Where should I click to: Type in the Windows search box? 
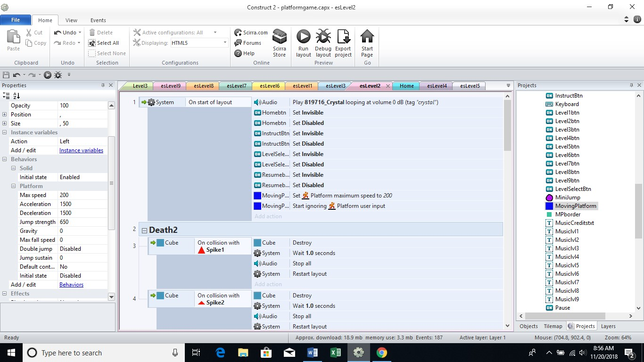(103, 353)
